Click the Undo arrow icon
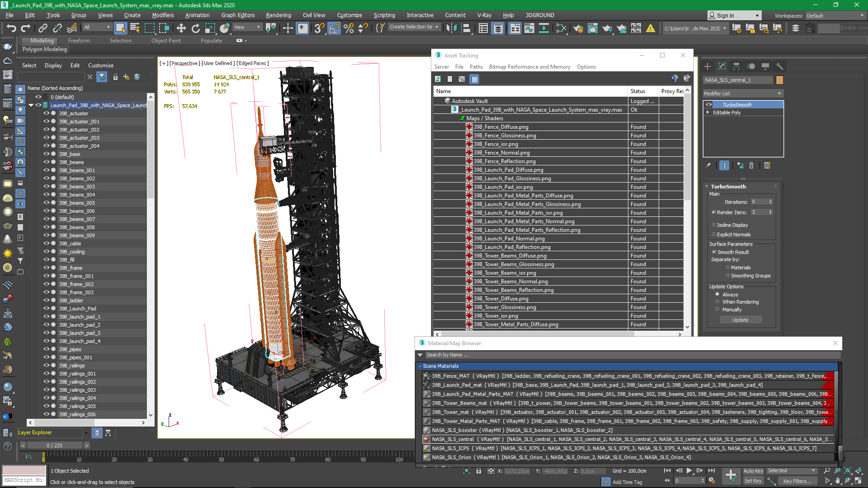This screenshot has height=488, width=868. coord(11,28)
